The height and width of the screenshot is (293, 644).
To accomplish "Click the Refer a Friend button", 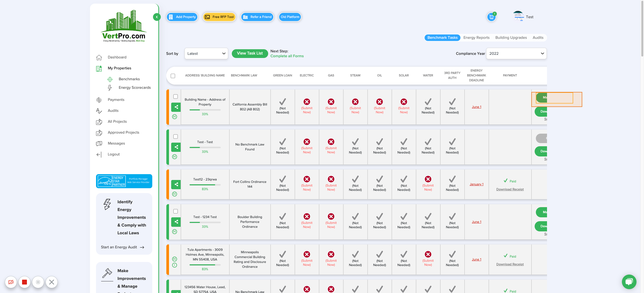I will coord(257,17).
